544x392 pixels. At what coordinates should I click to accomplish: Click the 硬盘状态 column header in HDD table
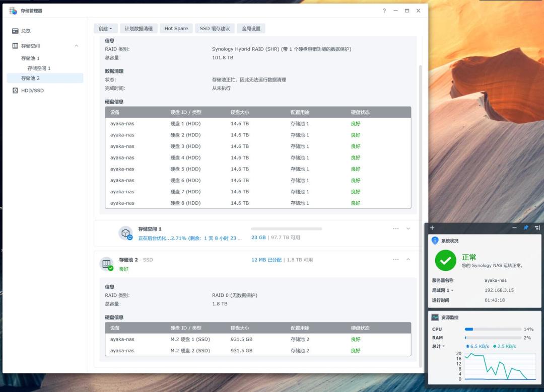360,112
